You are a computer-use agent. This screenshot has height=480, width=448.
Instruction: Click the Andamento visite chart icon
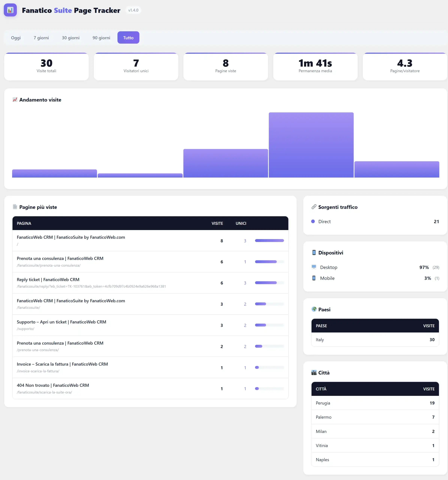click(15, 100)
